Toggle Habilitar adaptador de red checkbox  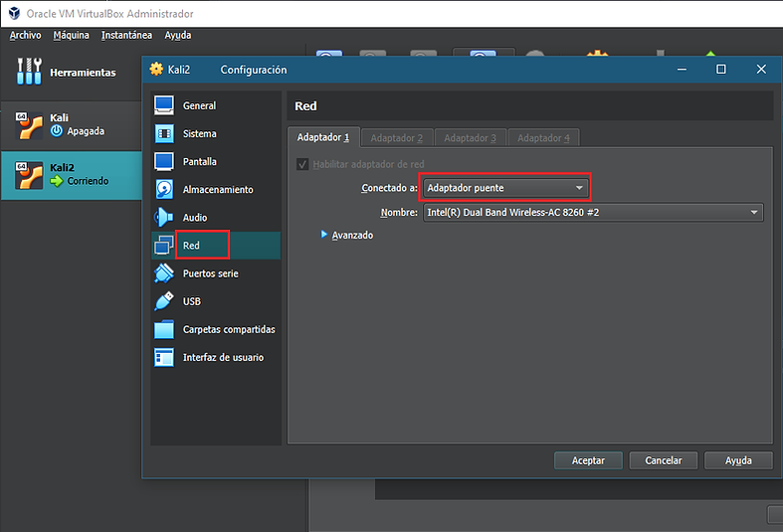point(302,164)
